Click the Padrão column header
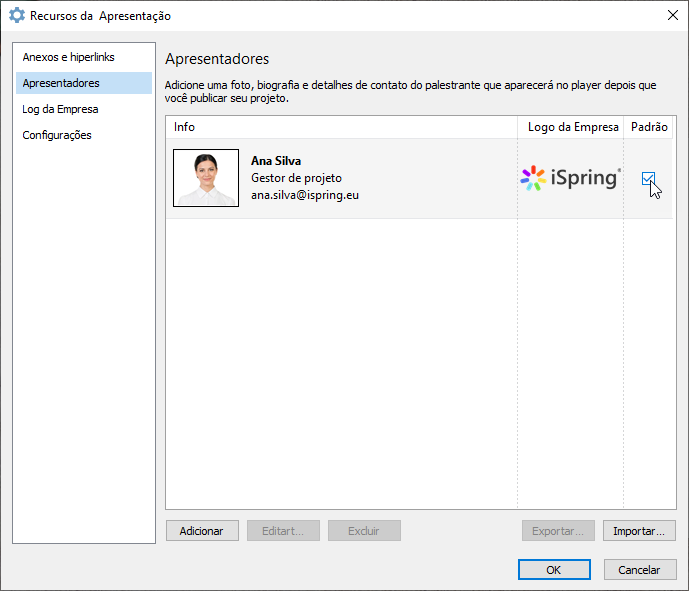This screenshot has height=591, width=689. [649, 127]
